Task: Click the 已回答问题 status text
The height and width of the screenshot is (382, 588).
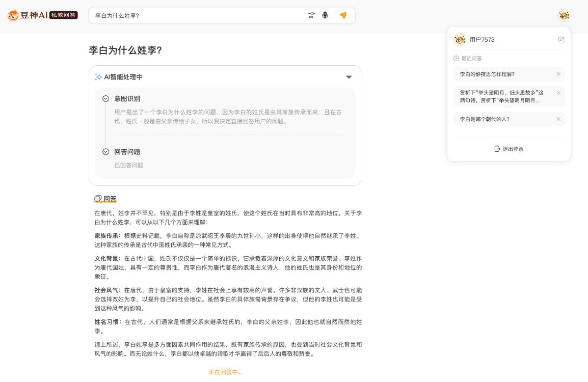Action: point(128,166)
